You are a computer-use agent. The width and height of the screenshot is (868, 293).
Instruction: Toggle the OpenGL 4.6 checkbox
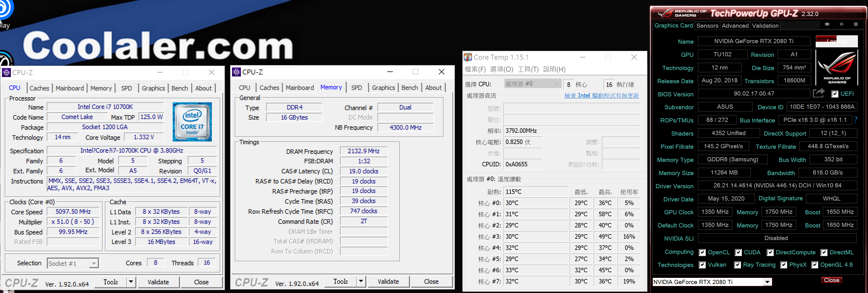[815, 265]
